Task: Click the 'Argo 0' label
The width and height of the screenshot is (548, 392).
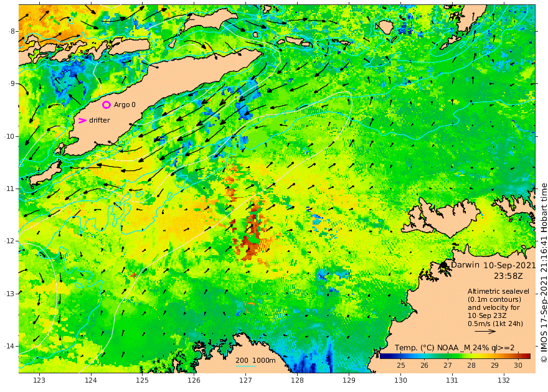Action: pyautogui.click(x=125, y=105)
